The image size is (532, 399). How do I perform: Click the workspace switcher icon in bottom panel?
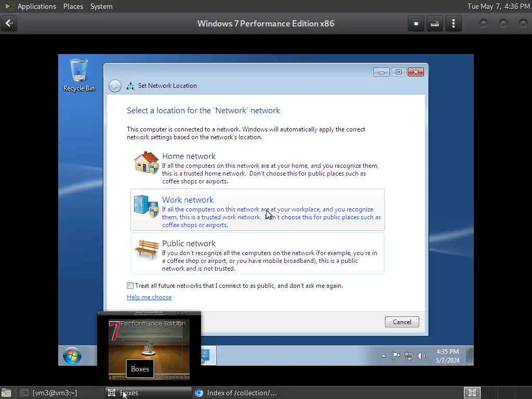pyautogui.click(x=472, y=393)
